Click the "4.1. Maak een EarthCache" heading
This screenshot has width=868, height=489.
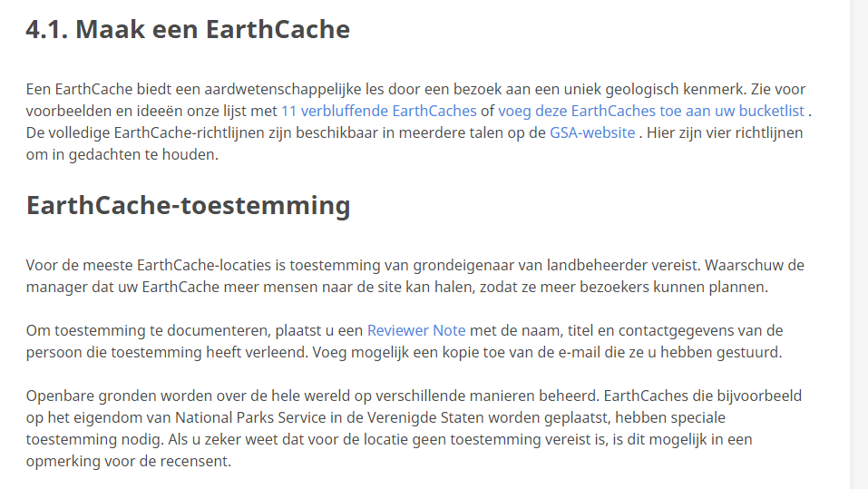pyautogui.click(x=188, y=29)
